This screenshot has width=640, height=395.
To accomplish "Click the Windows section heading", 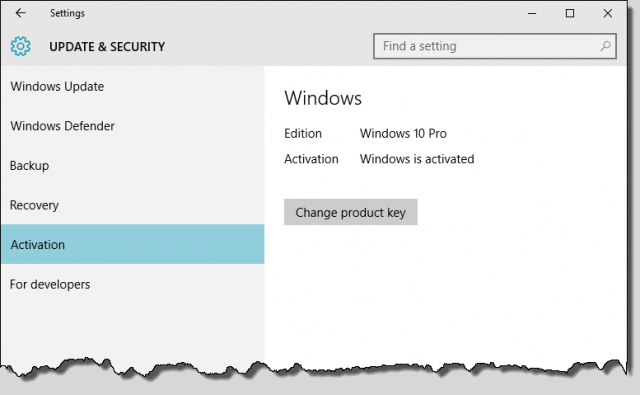I will click(x=323, y=98).
